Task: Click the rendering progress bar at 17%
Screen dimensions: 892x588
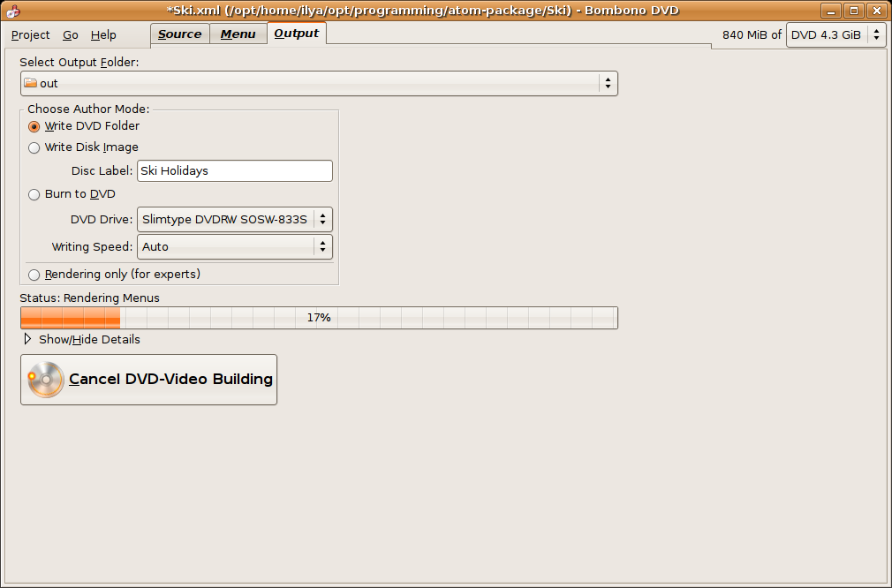Action: tap(319, 318)
